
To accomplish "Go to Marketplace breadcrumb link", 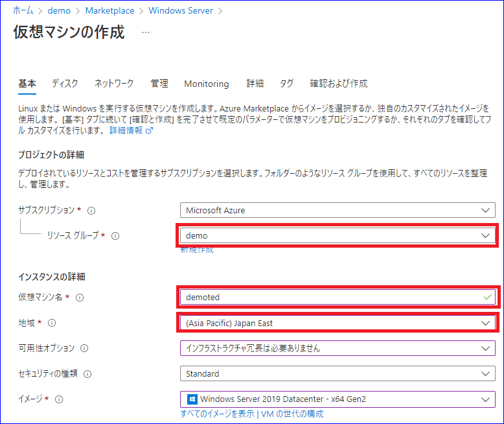I will [x=109, y=10].
